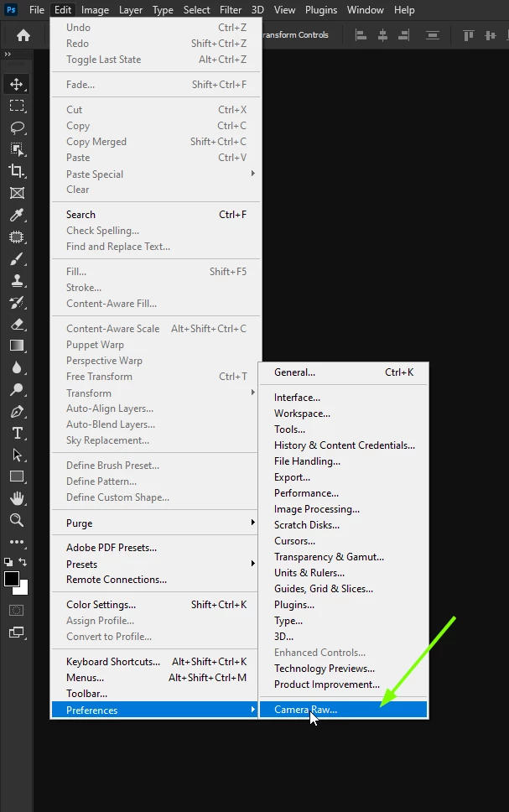Click the Home icon in options bar
The height and width of the screenshot is (812, 509).
[x=23, y=35]
